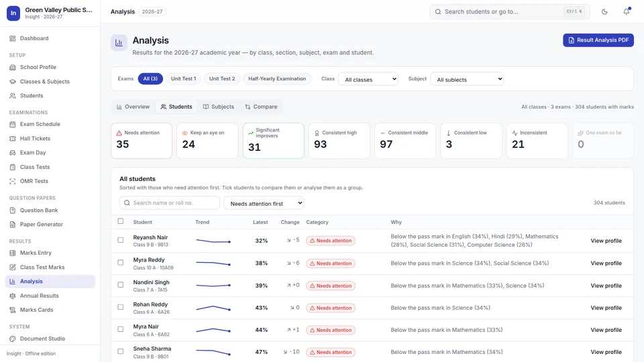Select the Inconsistent card
Image resolution: width=644 pixels, height=362 pixels.
[x=537, y=140]
